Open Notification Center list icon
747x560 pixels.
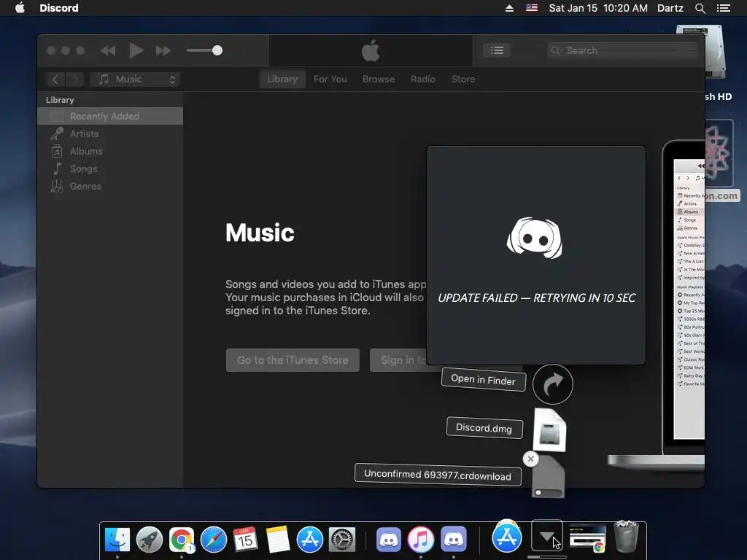(724, 8)
